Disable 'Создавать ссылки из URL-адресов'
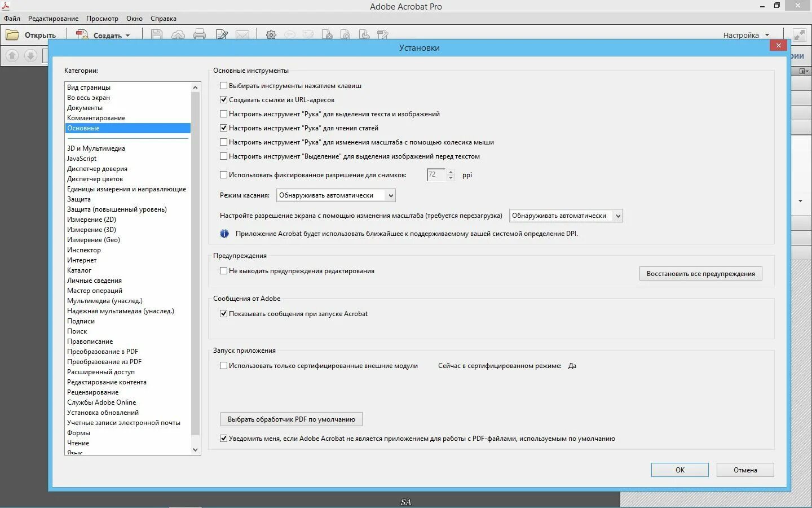Viewport: 812px width, 508px height. (x=224, y=99)
